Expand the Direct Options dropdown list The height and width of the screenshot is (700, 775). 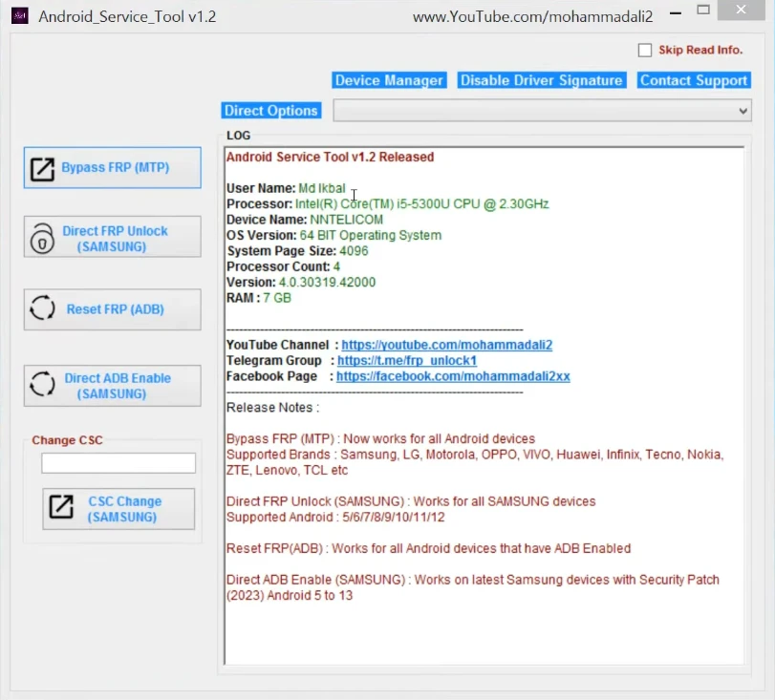pos(743,110)
